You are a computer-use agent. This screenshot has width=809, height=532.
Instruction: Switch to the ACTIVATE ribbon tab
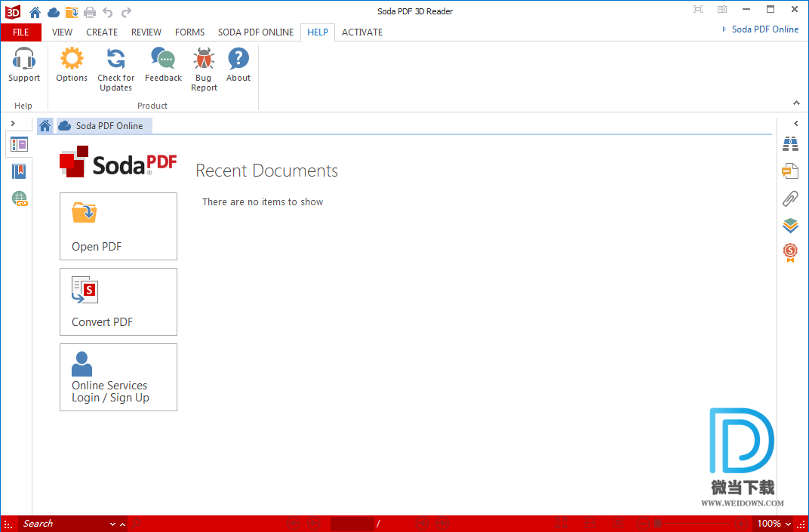click(x=361, y=32)
